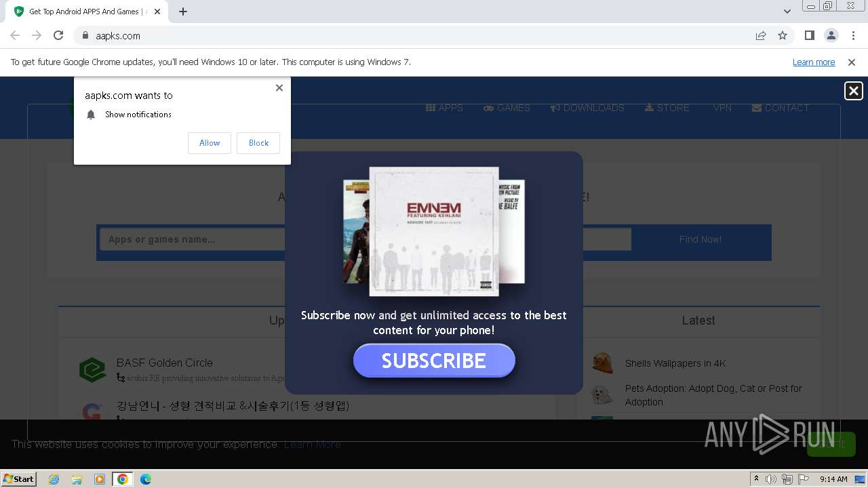The image size is (868, 488).
Task: Open File Explorer from taskbar
Action: [77, 479]
